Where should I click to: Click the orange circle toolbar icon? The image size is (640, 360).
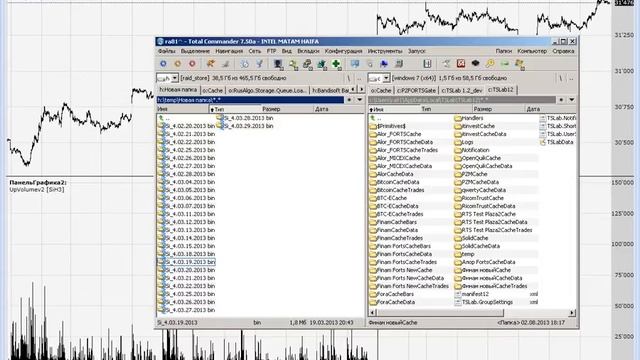(178, 64)
